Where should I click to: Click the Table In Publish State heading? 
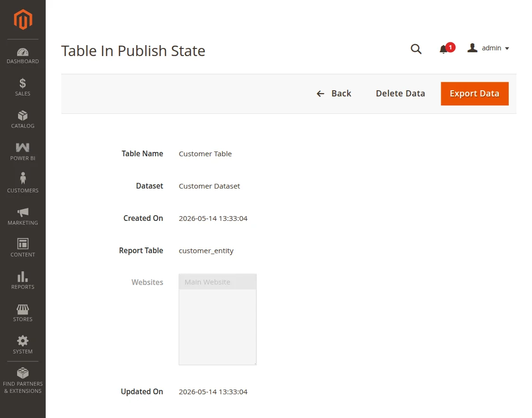(x=133, y=51)
